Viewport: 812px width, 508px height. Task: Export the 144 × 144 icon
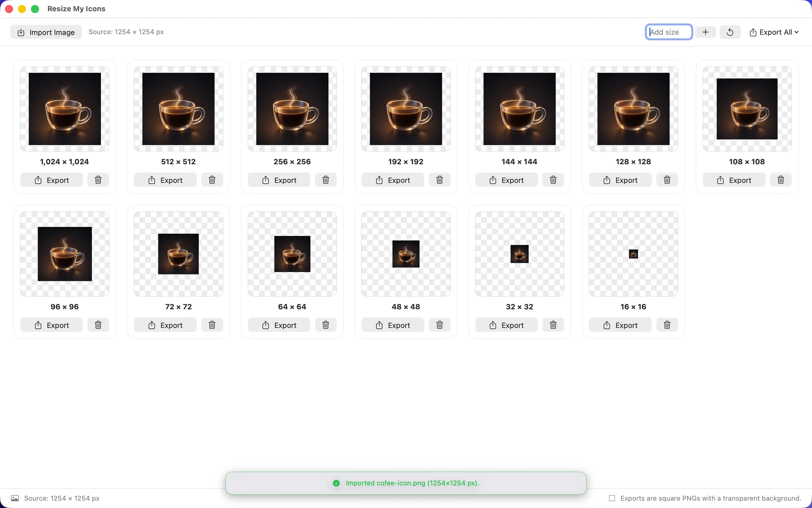507,180
